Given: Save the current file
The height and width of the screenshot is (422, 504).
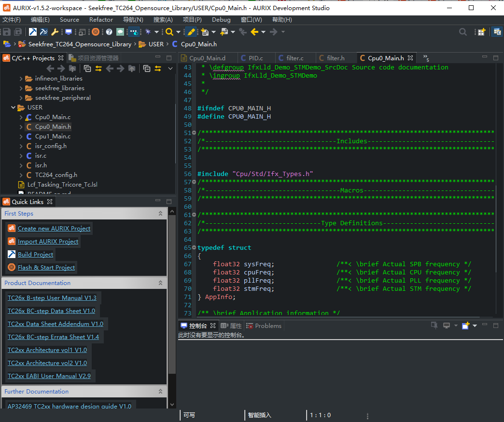Looking at the screenshot, I should tap(7, 32).
